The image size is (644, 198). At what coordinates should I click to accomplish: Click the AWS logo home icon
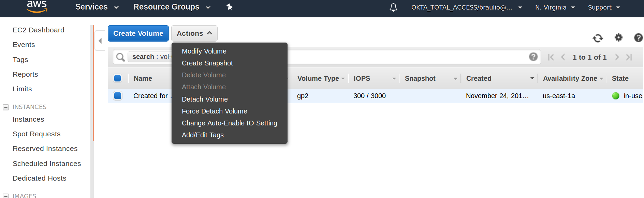tap(37, 6)
